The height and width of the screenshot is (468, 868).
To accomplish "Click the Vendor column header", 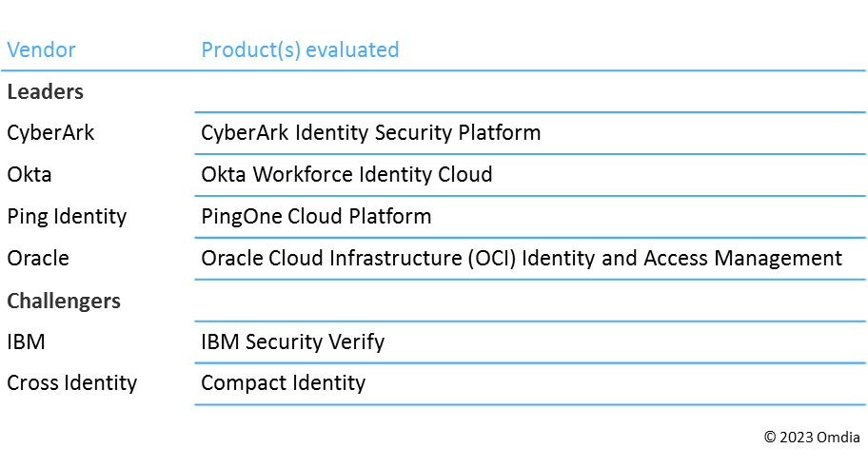I will pyautogui.click(x=42, y=50).
